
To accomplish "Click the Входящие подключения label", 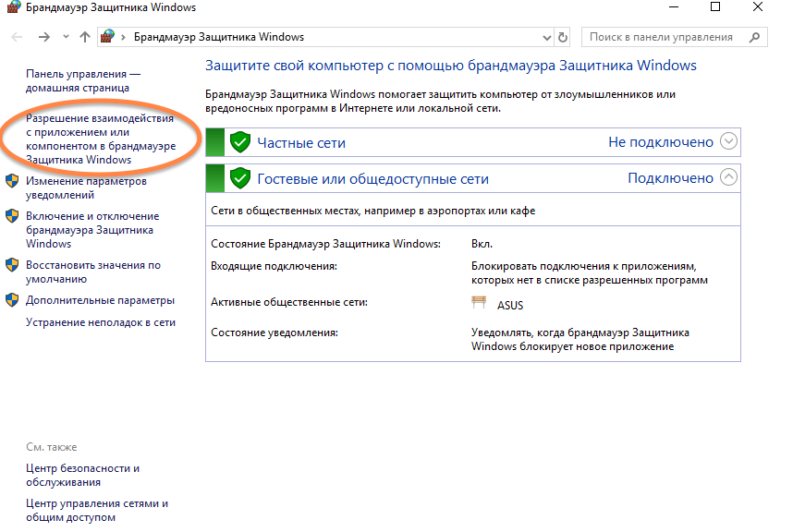I will click(x=274, y=266).
